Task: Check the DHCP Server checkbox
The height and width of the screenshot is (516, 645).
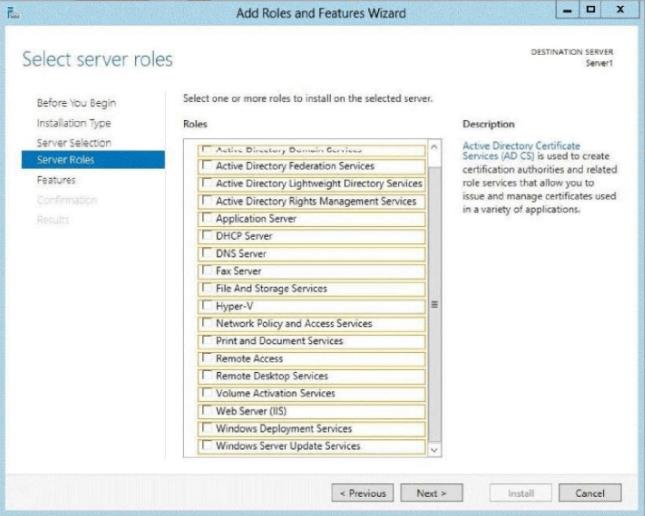Action: point(208,235)
